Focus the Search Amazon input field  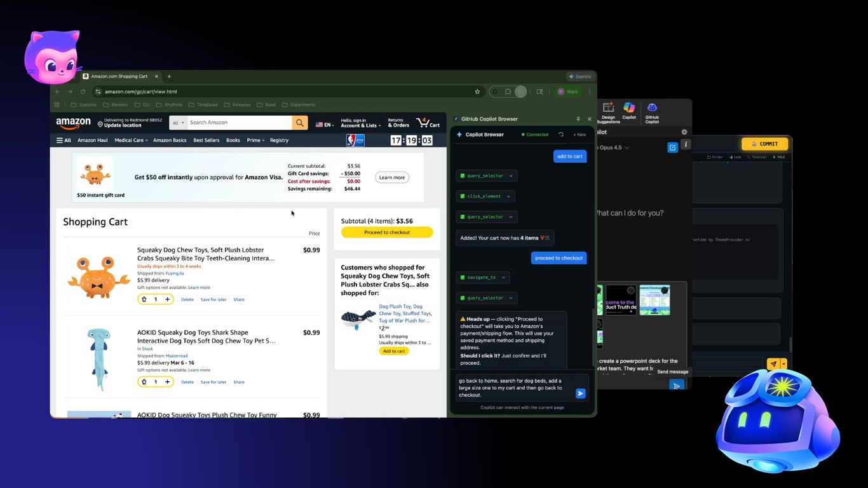[239, 123]
